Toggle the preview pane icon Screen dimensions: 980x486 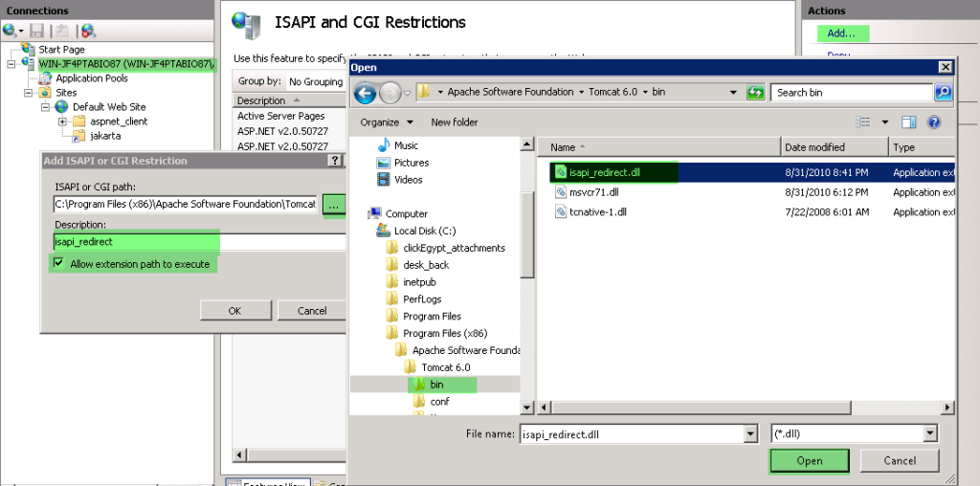pos(908,122)
